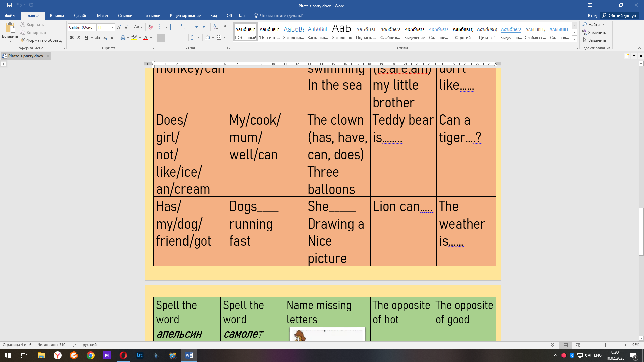Zoom in with the plus button

tap(626, 345)
